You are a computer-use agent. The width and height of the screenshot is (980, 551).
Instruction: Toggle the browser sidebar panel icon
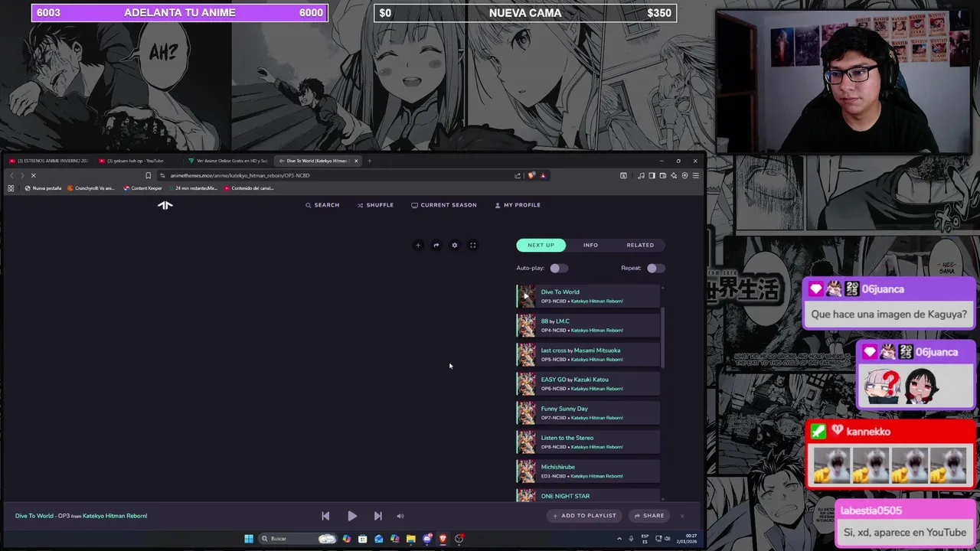pyautogui.click(x=652, y=175)
